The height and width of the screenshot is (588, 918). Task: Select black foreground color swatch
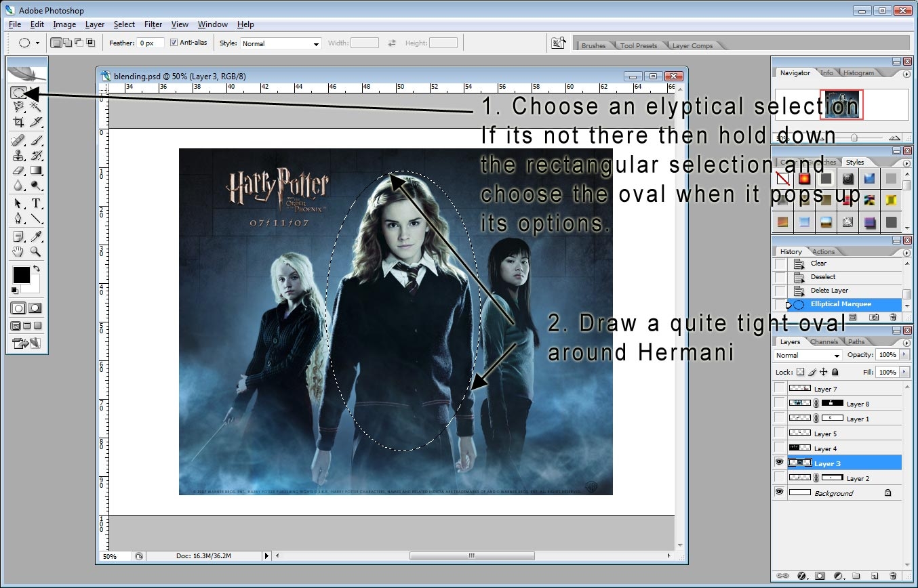pos(21,274)
